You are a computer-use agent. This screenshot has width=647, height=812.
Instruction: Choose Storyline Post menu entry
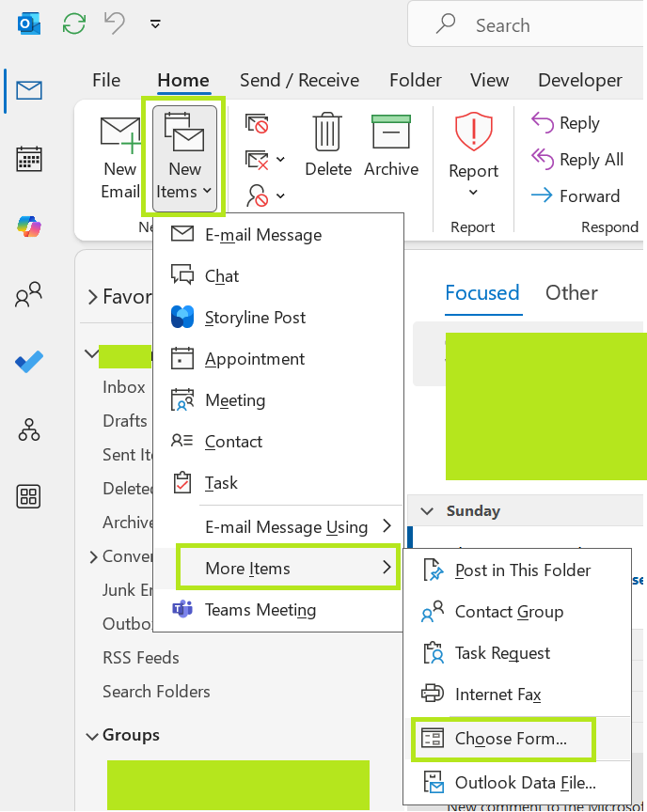(278, 318)
